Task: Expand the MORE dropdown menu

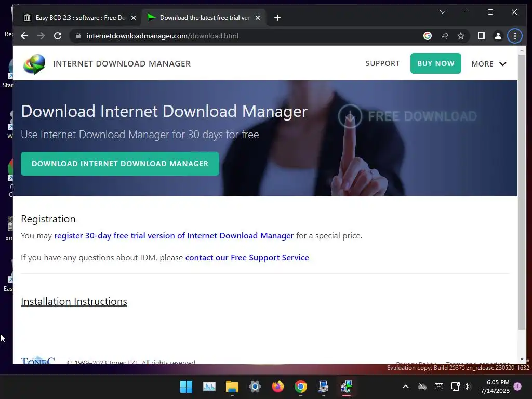Action: coord(488,64)
